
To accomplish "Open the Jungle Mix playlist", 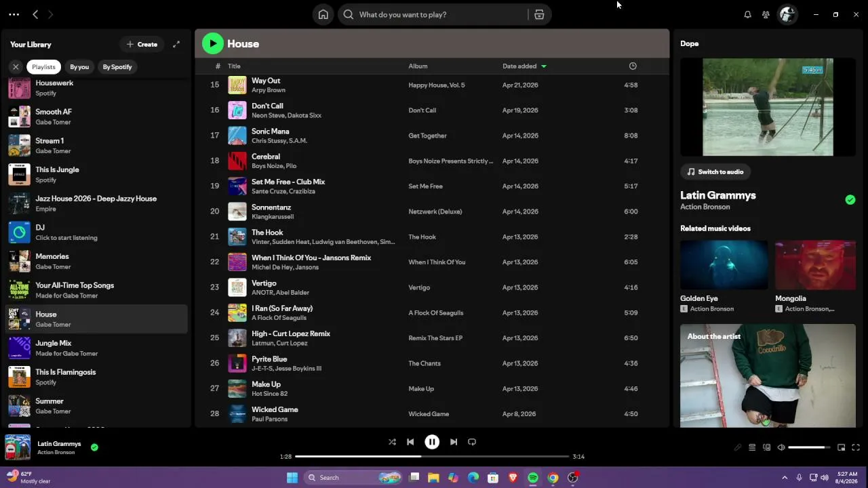I will [x=96, y=348].
